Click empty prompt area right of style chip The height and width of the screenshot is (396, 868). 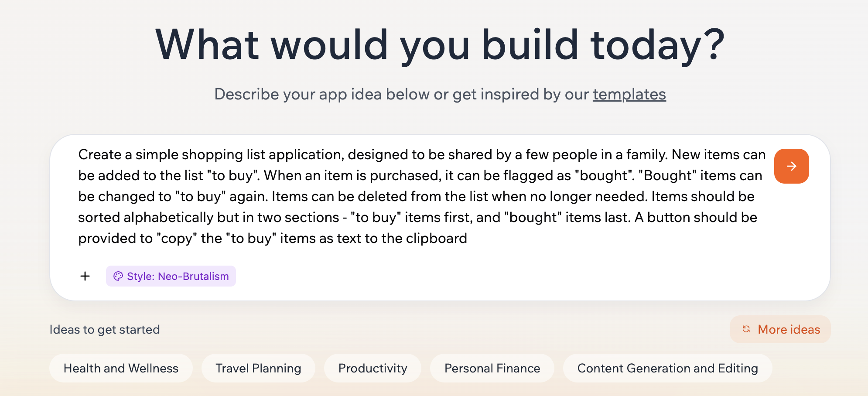(x=480, y=276)
